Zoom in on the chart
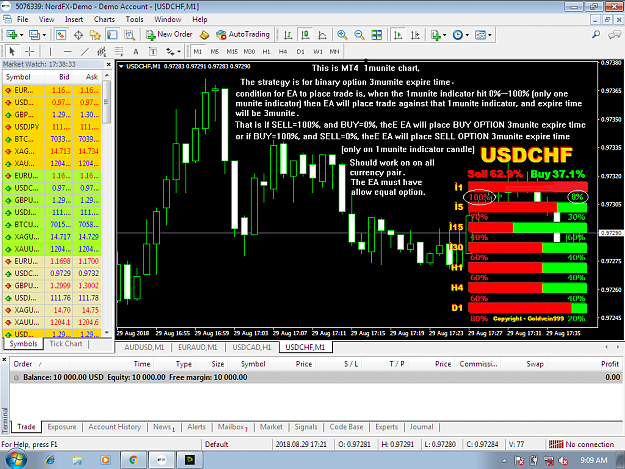 (x=342, y=35)
